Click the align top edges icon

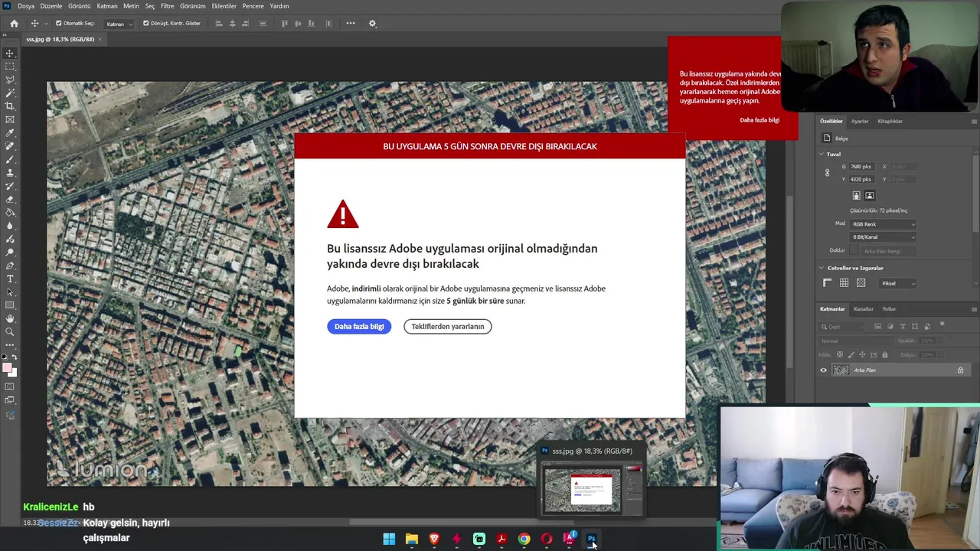pos(285,23)
